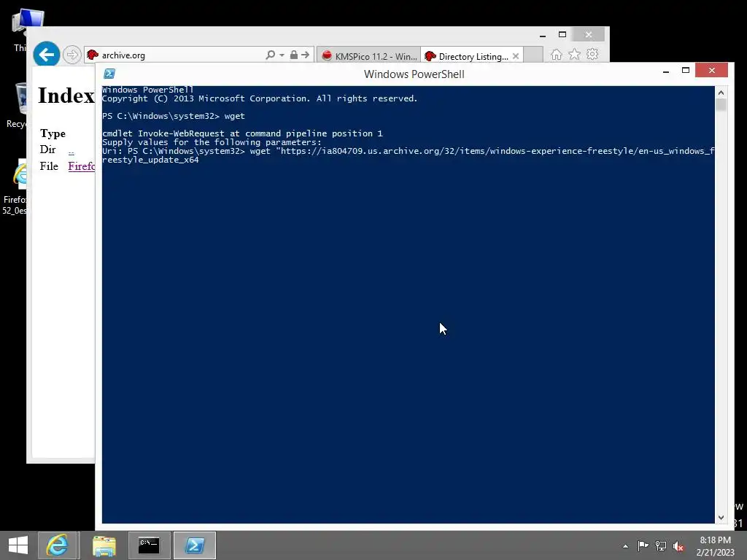Open IE Tools gear menu
Viewport: 747px width, 560px height.
(x=592, y=54)
